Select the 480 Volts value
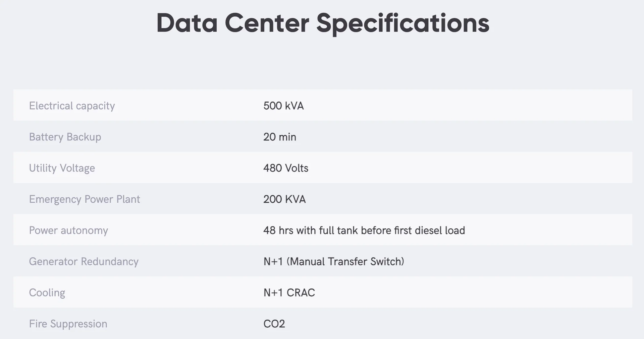644x339 pixels. (x=285, y=168)
